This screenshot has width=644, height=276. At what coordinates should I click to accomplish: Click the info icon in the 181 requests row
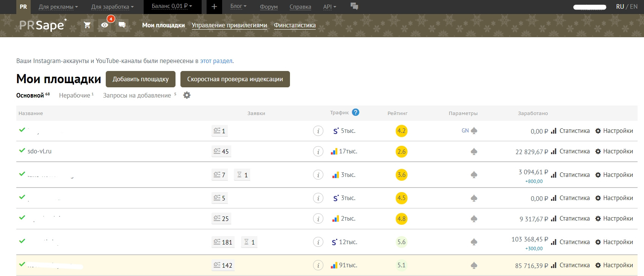click(x=318, y=242)
